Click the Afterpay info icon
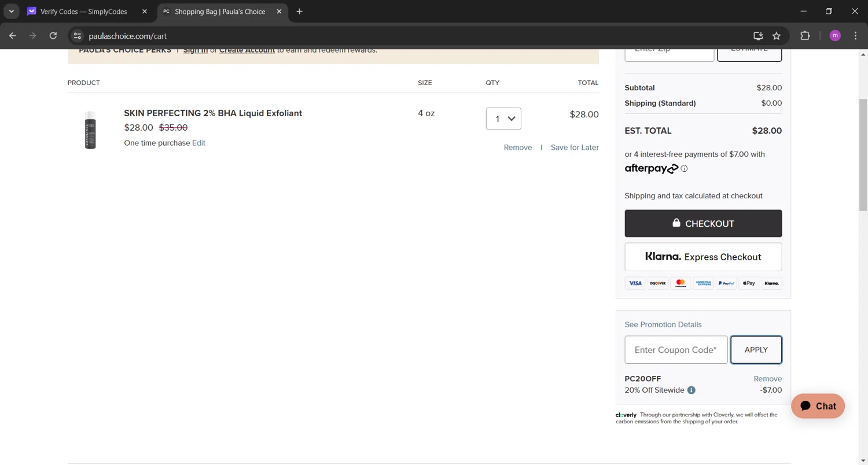 [684, 169]
